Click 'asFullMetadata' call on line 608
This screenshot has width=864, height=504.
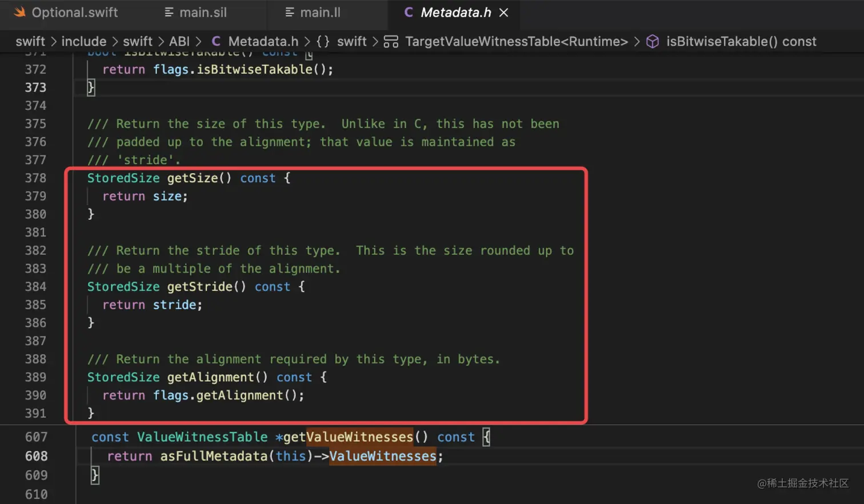pyautogui.click(x=214, y=456)
